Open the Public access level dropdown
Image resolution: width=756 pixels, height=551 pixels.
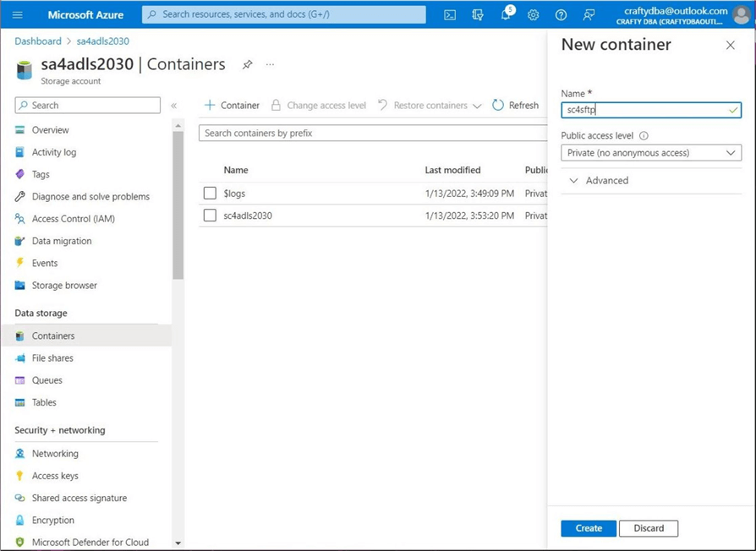[x=651, y=153]
